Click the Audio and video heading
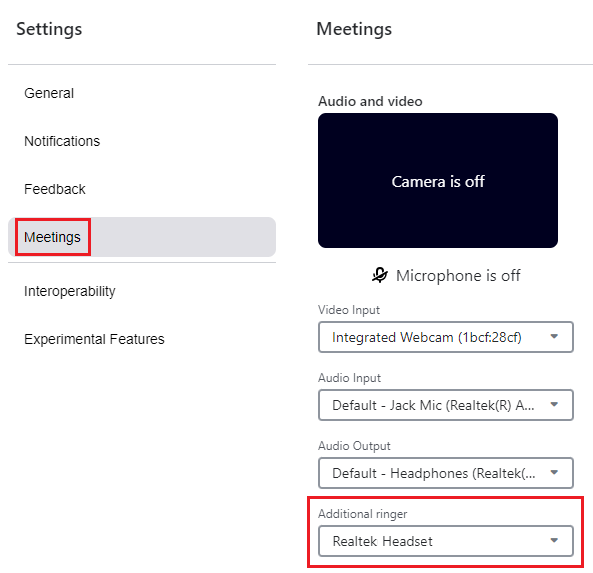Image resolution: width=593 pixels, height=573 pixels. (370, 101)
